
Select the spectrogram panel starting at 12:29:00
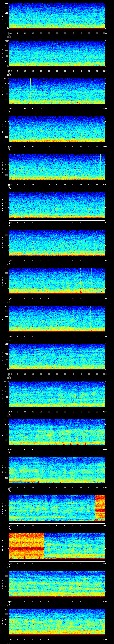57,16
